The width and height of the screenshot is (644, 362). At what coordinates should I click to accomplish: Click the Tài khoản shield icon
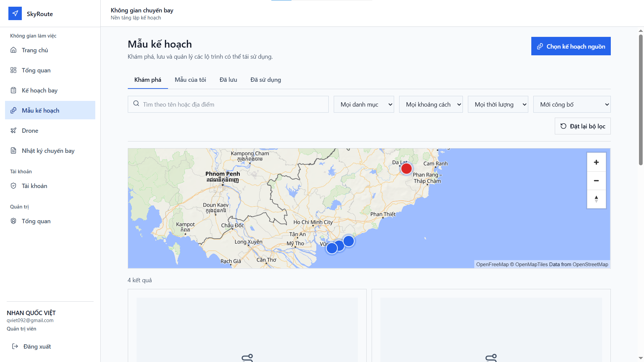13,186
